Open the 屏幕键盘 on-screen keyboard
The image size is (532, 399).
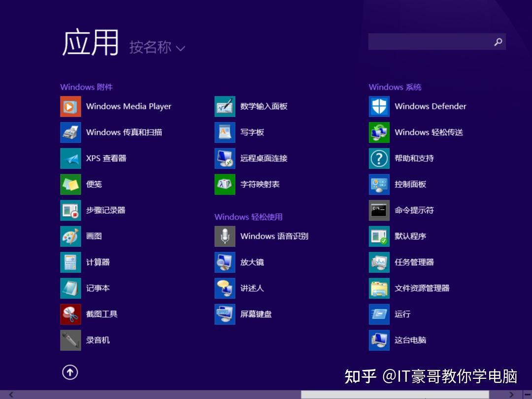(256, 314)
